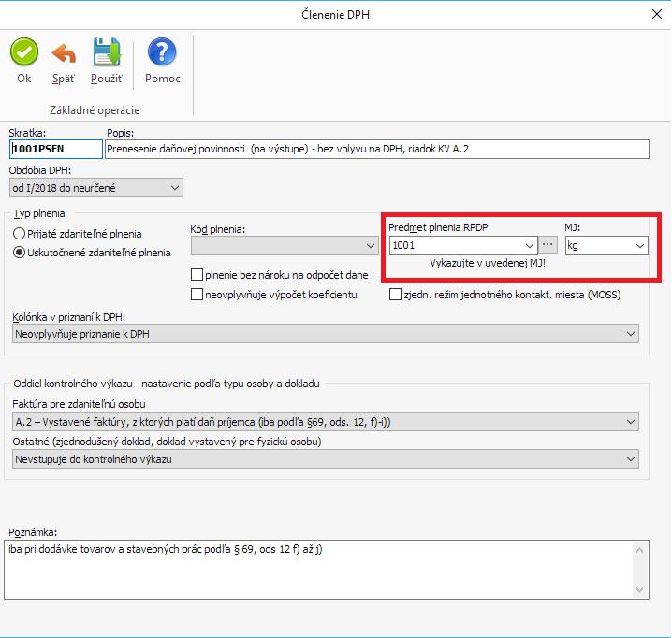
Task: Tick plnenie bez nároku na odpočet dane
Action: click(197, 275)
